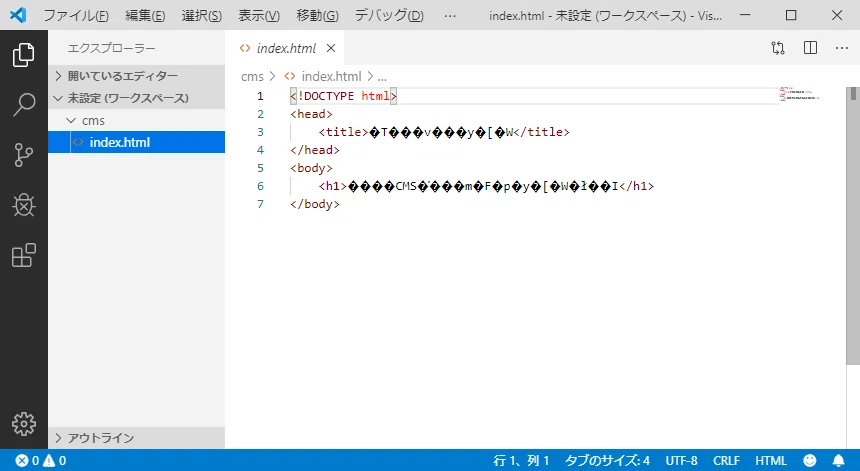
Task: Expand the アウトライン section
Action: point(137,438)
